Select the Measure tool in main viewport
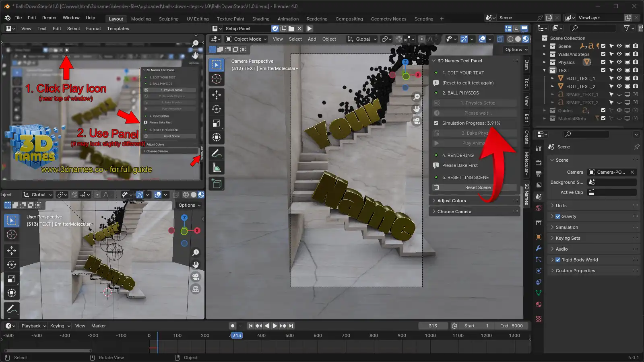The width and height of the screenshot is (644, 362). [217, 168]
